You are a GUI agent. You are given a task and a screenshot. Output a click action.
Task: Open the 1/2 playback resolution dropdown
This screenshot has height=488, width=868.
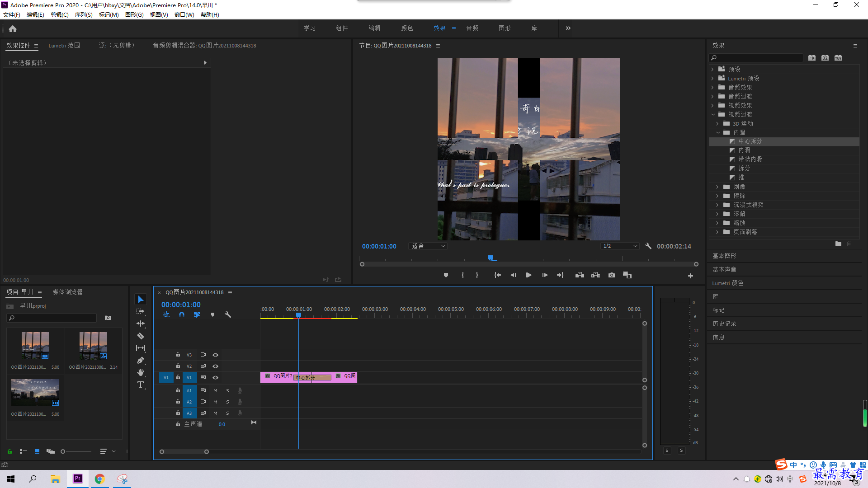pyautogui.click(x=620, y=246)
